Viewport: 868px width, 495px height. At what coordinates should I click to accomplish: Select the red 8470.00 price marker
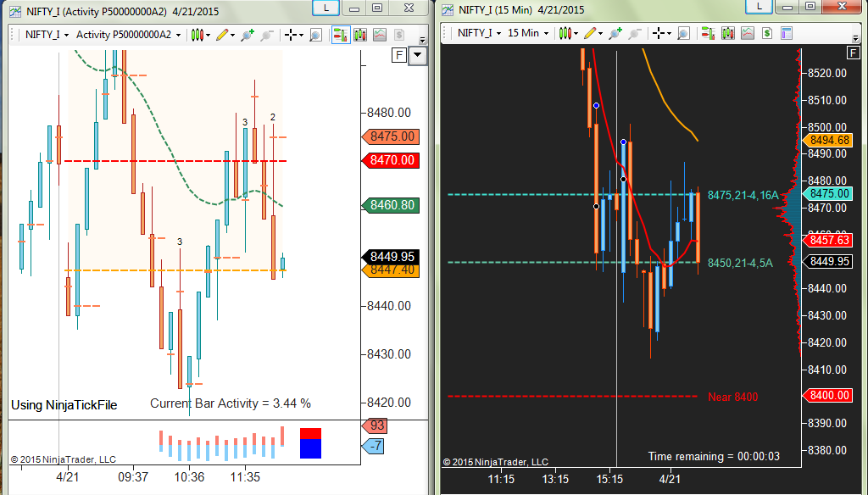click(391, 160)
